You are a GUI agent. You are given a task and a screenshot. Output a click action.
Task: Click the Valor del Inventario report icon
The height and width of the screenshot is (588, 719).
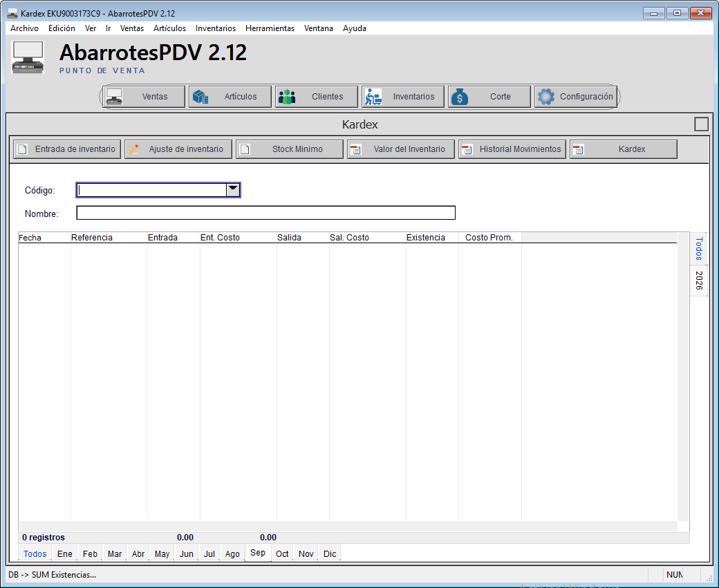[356, 149]
